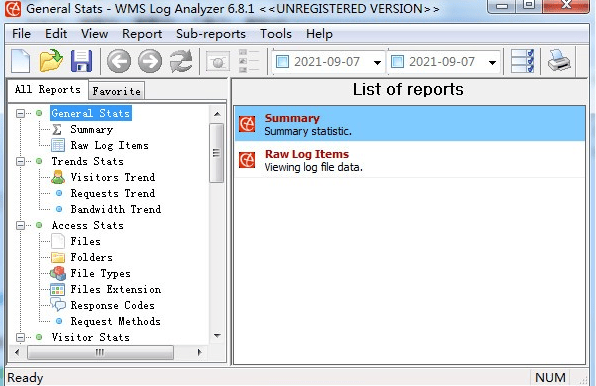Viewport: 596px width, 386px height.
Task: Click the cubes icon beside File Types
Action: coord(58,274)
